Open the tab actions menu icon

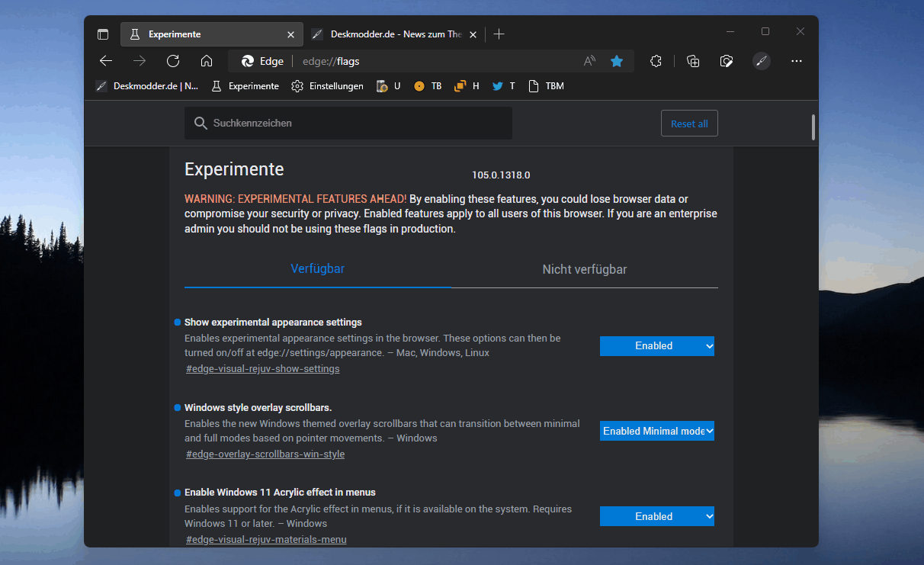pyautogui.click(x=103, y=34)
